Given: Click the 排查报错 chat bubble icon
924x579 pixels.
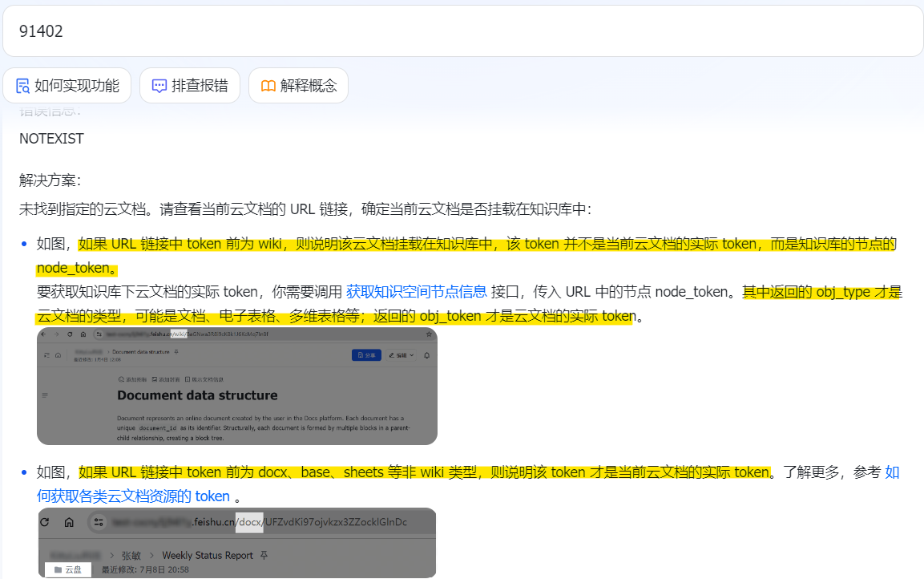Looking at the screenshot, I should point(159,86).
